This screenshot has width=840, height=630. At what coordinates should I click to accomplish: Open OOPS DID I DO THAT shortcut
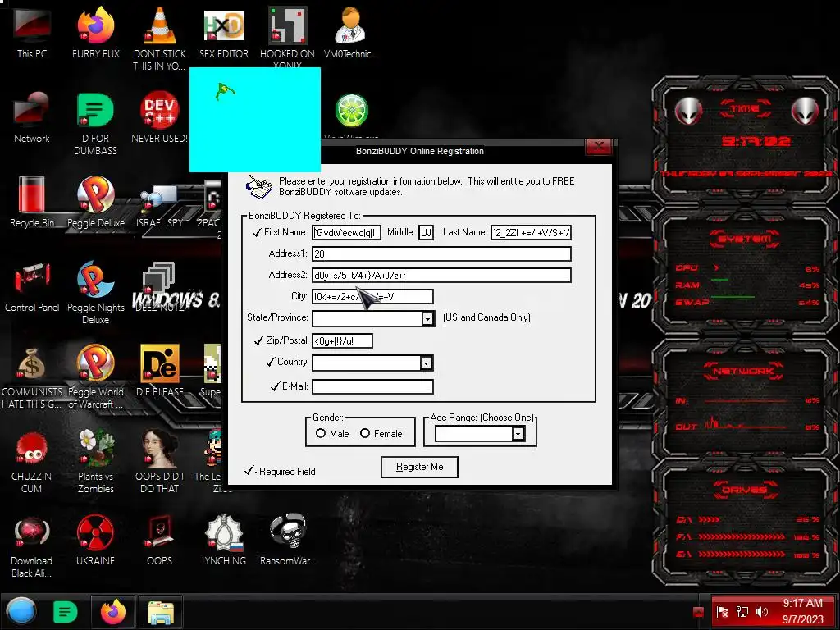point(159,462)
